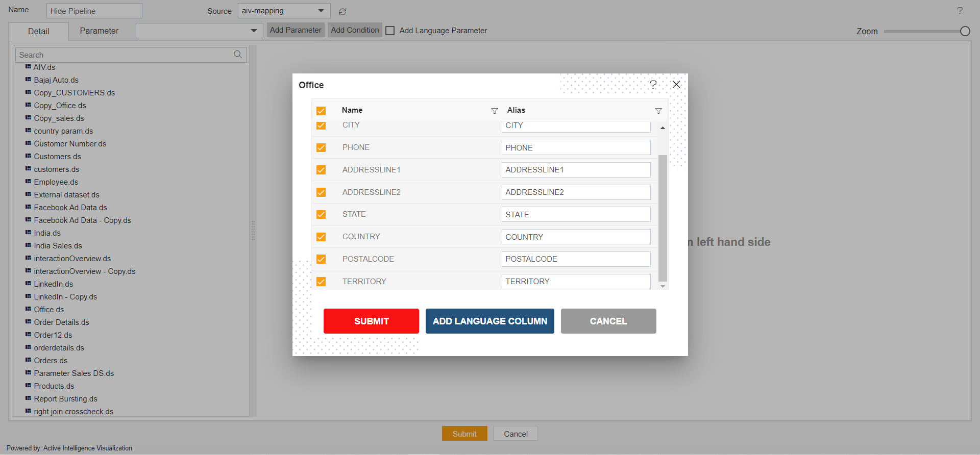
Task: Select right join crosscheck.ds in the list
Action: pos(73,412)
